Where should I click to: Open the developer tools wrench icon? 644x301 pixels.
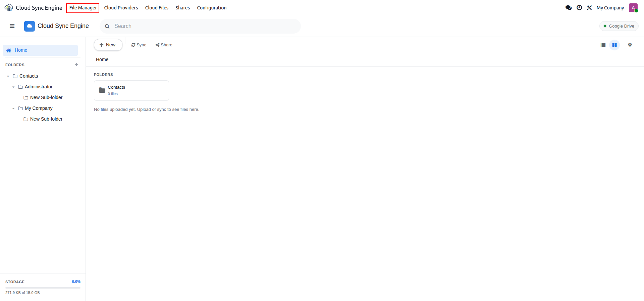coord(589,8)
